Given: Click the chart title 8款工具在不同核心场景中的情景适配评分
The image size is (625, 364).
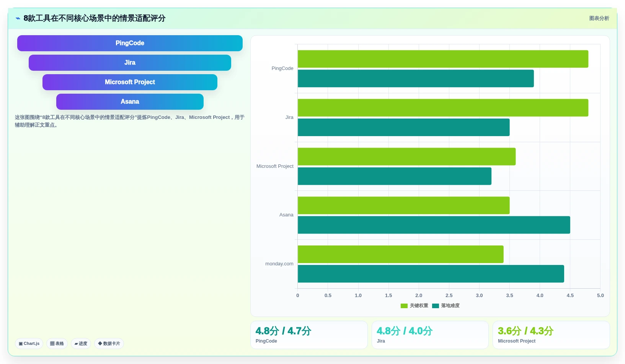Looking at the screenshot, I should 95,18.
